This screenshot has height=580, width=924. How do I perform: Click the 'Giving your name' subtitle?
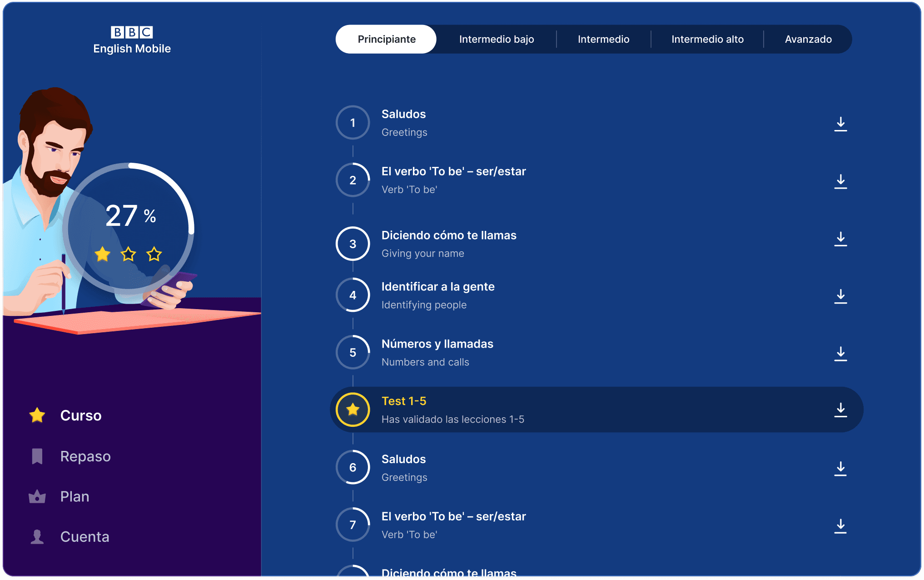point(423,254)
